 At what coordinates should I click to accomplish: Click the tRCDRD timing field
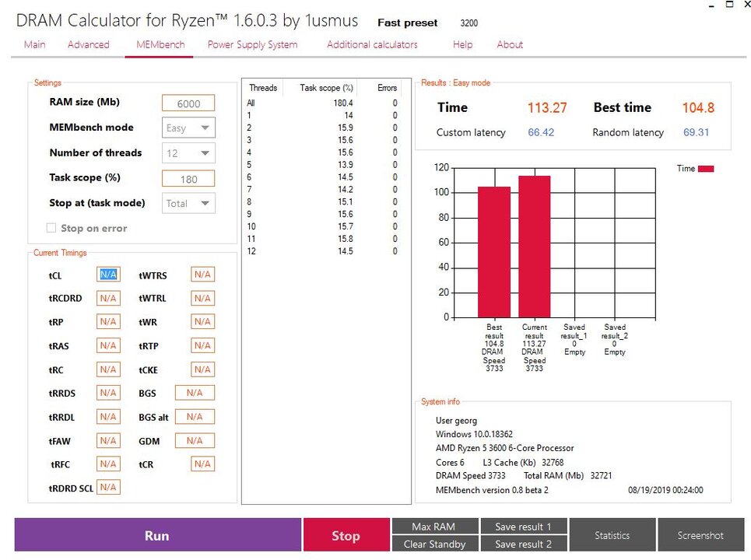click(108, 298)
